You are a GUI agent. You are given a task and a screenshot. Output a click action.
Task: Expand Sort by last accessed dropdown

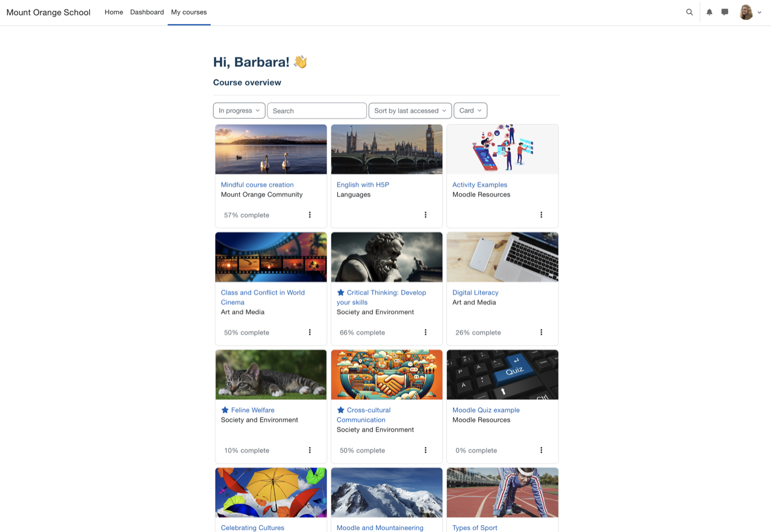(410, 111)
